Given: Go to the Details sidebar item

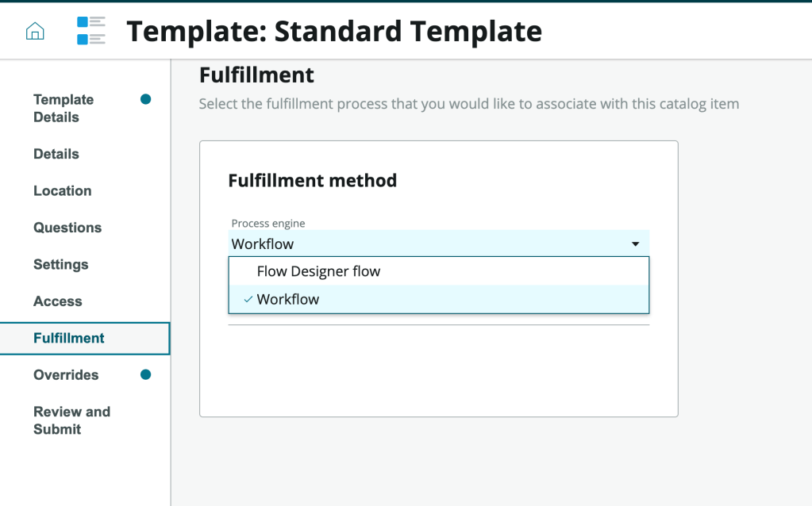Looking at the screenshot, I should pos(56,154).
